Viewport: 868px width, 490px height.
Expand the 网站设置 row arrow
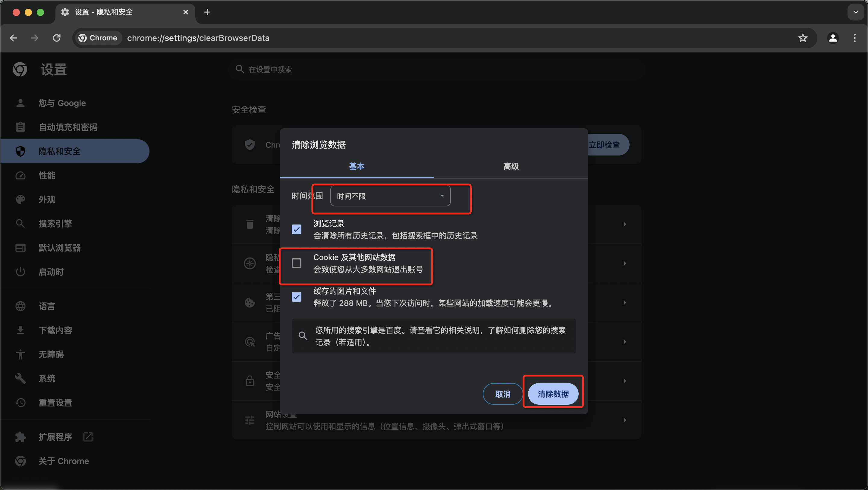point(624,420)
